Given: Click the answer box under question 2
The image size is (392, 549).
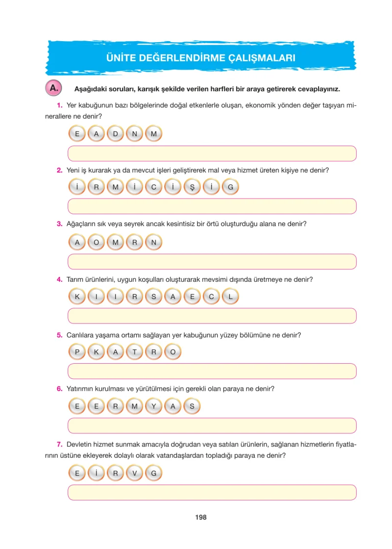Looking at the screenshot, I should pos(212,206).
